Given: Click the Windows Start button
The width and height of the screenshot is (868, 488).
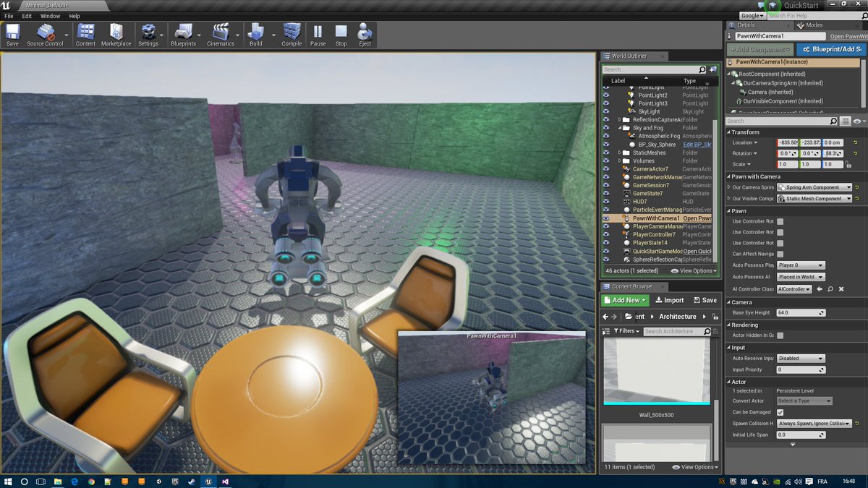Looking at the screenshot, I should point(7,481).
